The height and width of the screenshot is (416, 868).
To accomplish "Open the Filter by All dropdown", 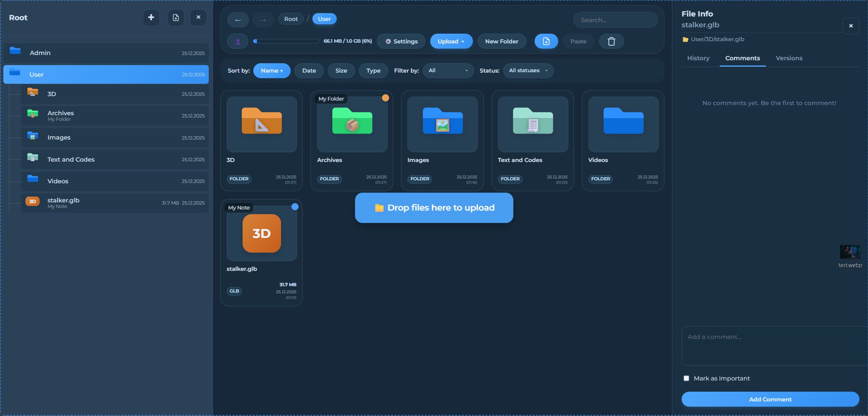I will click(448, 71).
